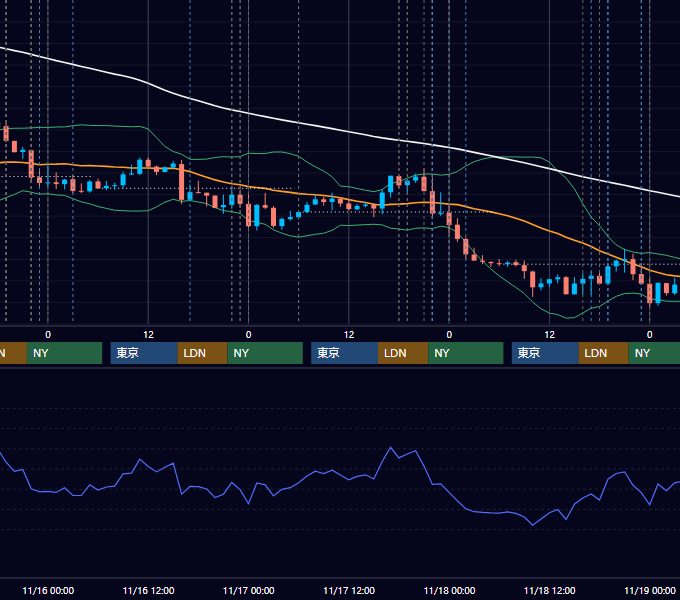Select the NY session block spanning 11/19 00:00
Screen dimensions: 680x600
pos(654,353)
